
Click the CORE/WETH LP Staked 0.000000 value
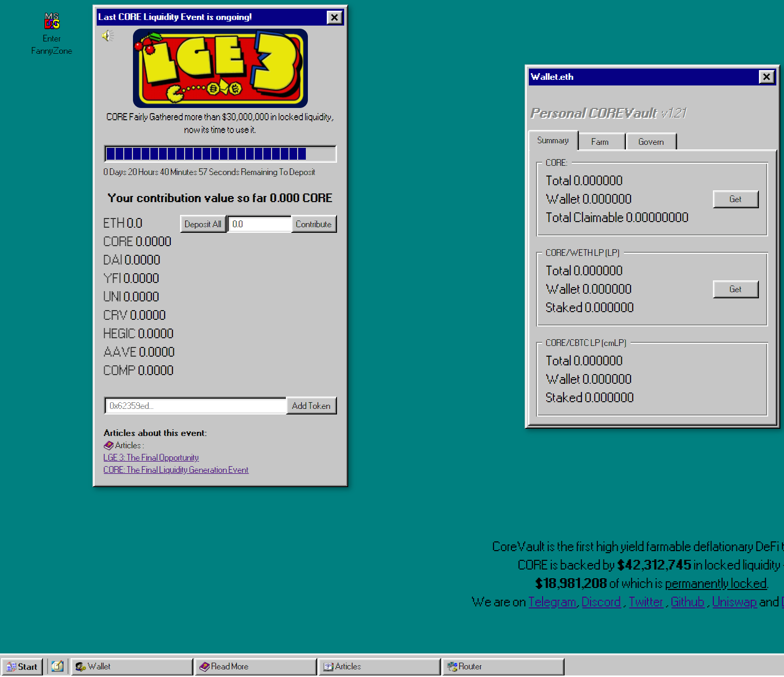[590, 308]
